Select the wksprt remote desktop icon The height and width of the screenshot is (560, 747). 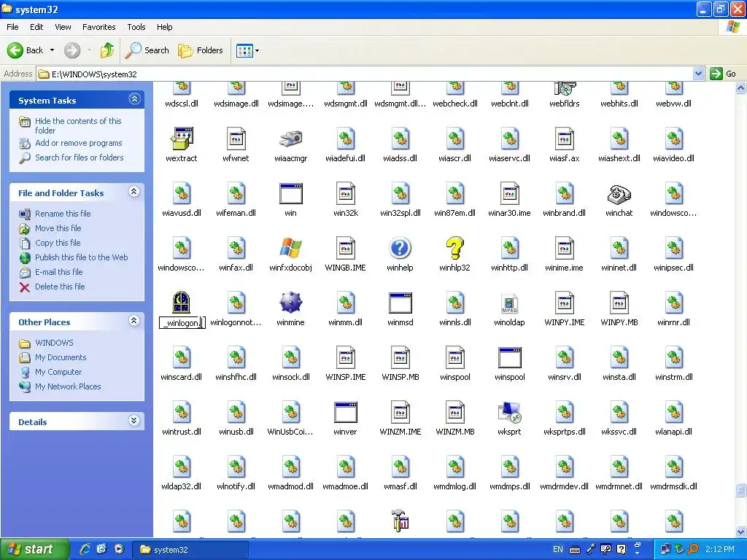509,413
